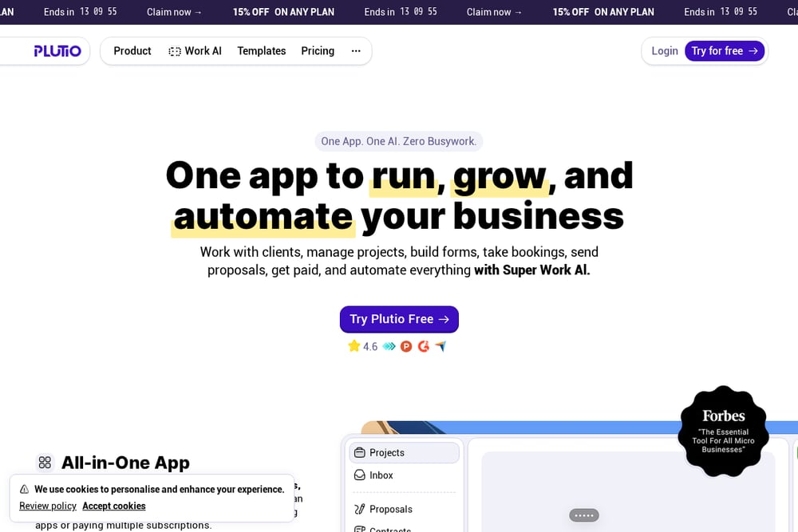Screen dimensions: 798x532
Task: Click the Inbox tray icon
Action: (360, 475)
